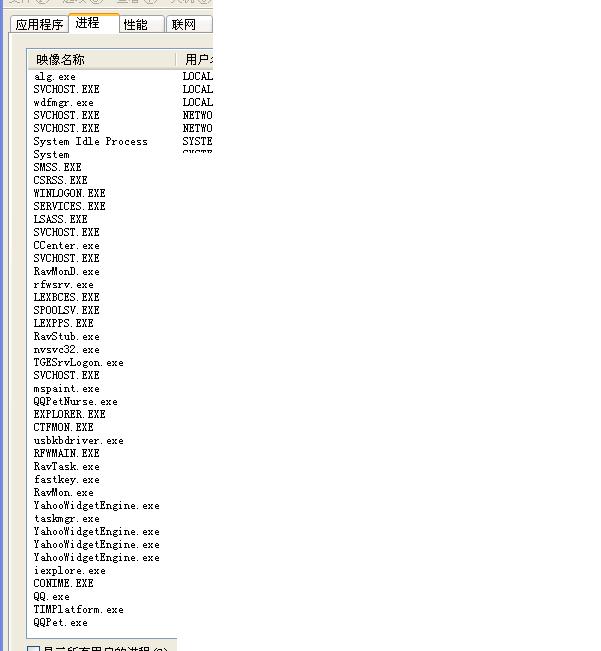Image resolution: width=601 pixels, height=651 pixels.
Task: Select the fastkey.exe process
Action: point(66,480)
